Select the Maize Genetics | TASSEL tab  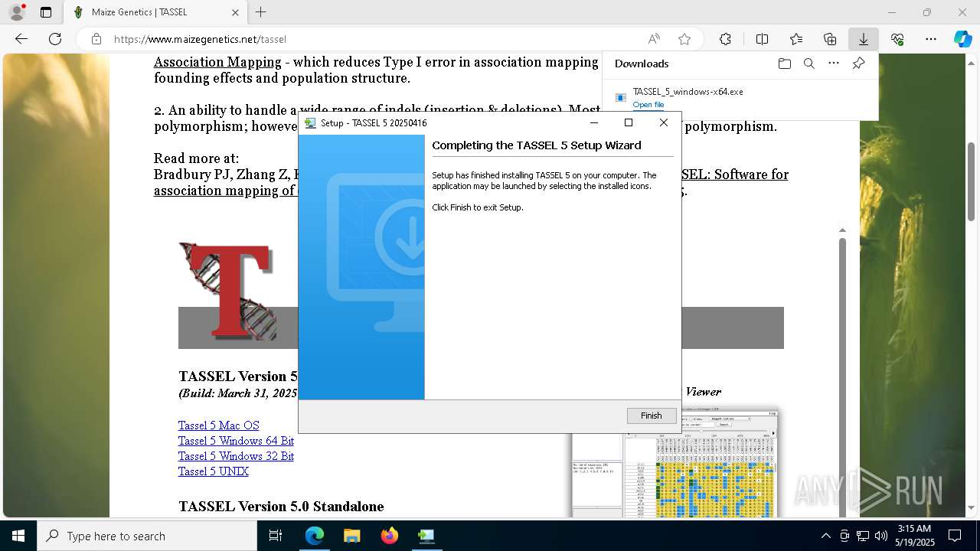coord(155,12)
